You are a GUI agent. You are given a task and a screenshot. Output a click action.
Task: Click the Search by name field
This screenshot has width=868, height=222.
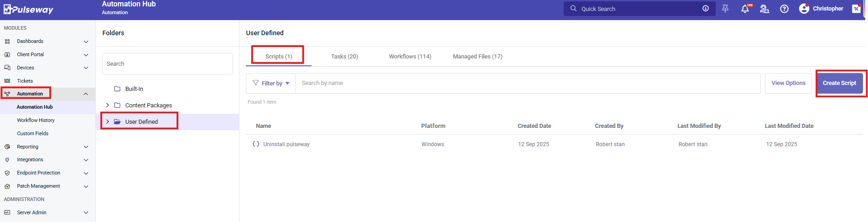pos(527,83)
